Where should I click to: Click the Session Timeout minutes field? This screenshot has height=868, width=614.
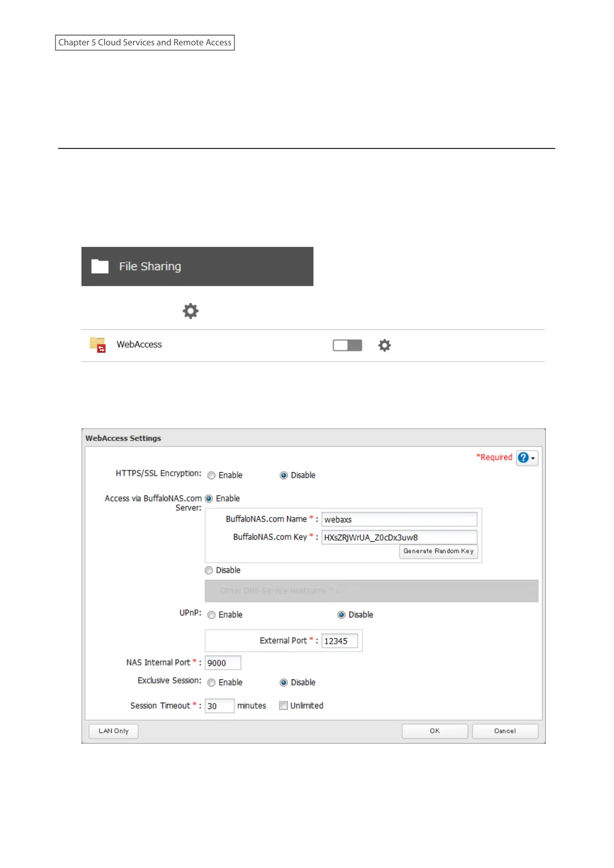click(x=220, y=706)
